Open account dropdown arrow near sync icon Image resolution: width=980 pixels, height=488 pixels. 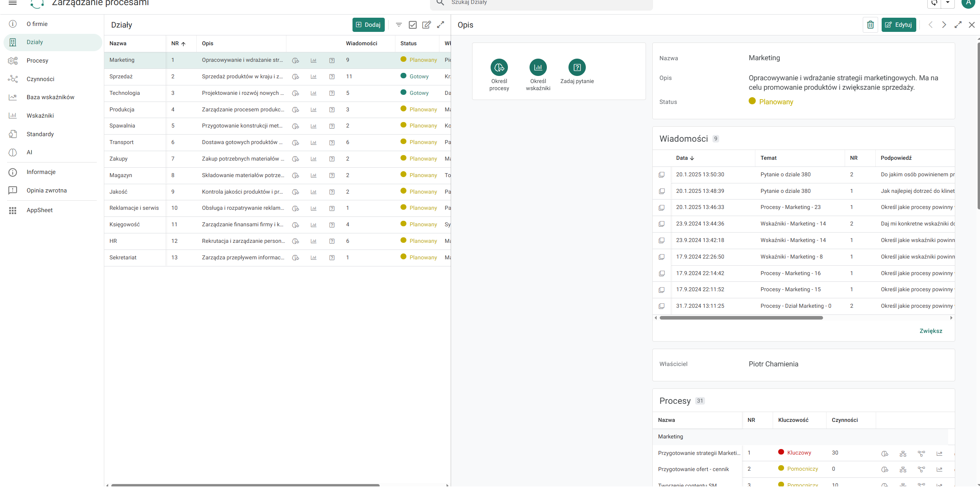click(948, 2)
